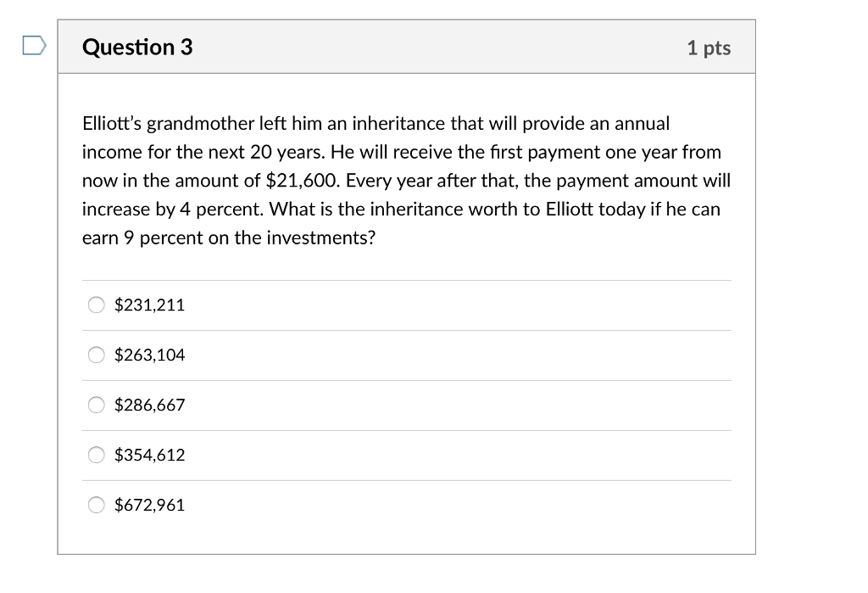
Task: Click the unselected circle before $672,961
Action: [x=96, y=506]
